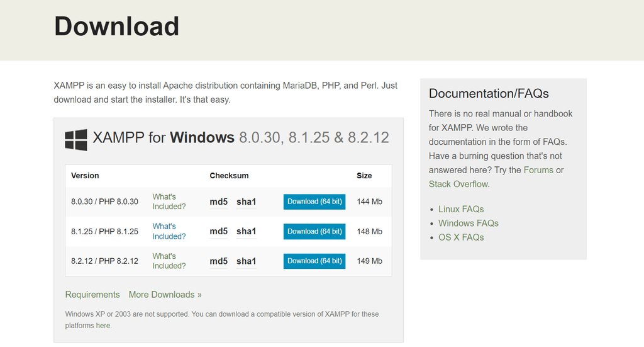Click the Download page heading

116,26
